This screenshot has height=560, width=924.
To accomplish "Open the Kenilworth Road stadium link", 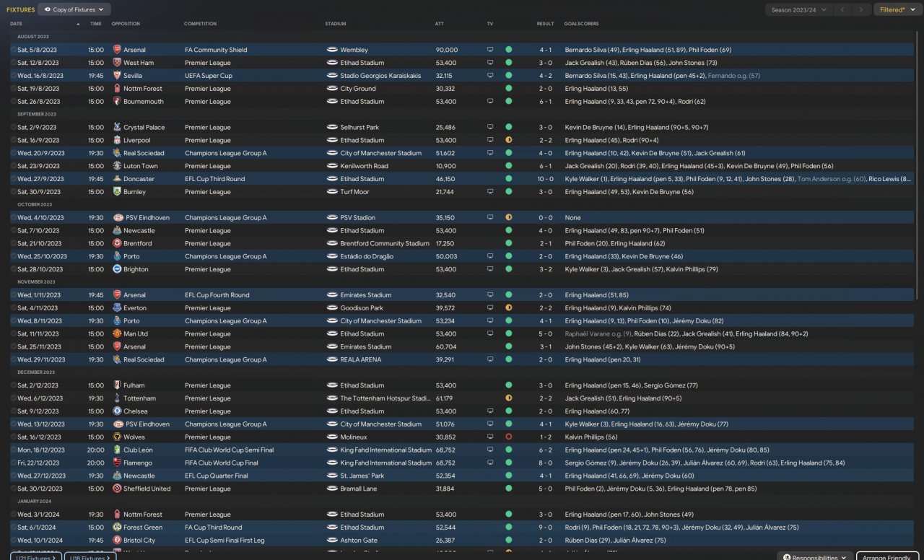I will click(364, 166).
